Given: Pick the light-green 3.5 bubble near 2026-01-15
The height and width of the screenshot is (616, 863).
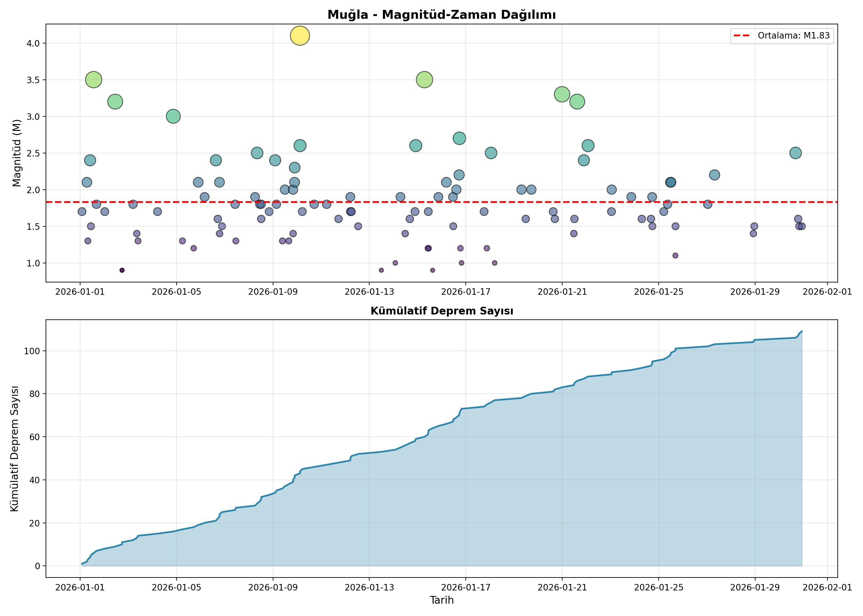Looking at the screenshot, I should coord(424,80).
